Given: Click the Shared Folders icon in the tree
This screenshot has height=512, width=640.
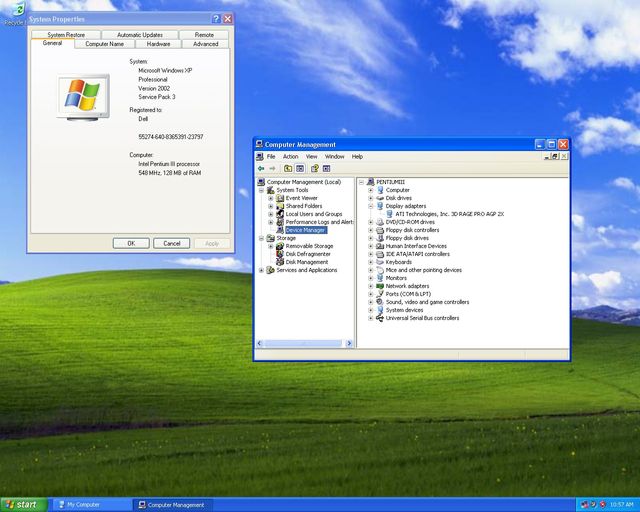Looking at the screenshot, I should click(280, 206).
